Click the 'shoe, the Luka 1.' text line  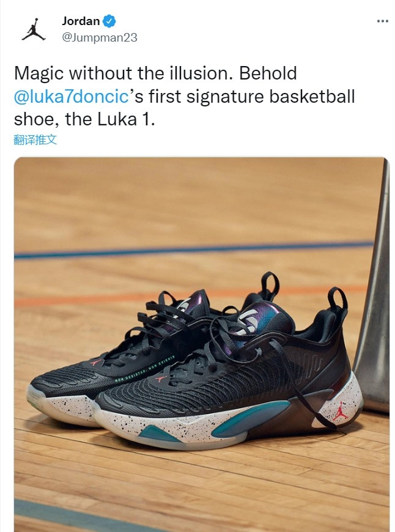[84, 119]
